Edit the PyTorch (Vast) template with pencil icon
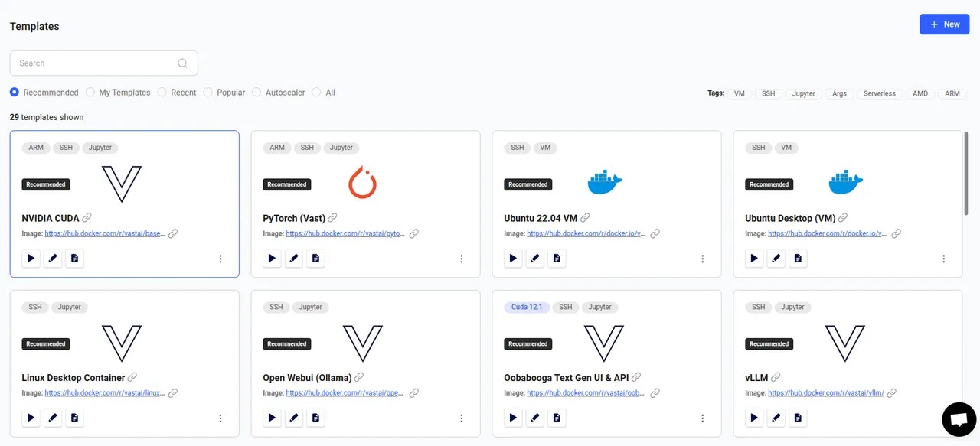The height and width of the screenshot is (446, 980). point(293,258)
